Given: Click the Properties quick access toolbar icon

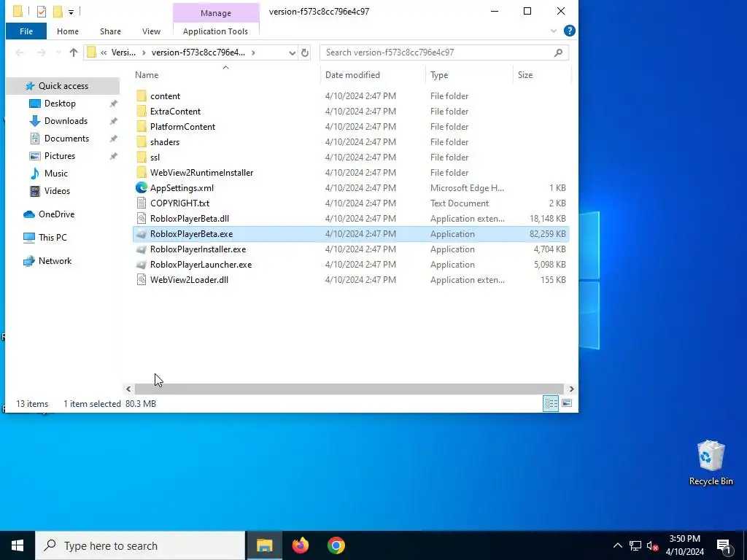Looking at the screenshot, I should tap(42, 11).
